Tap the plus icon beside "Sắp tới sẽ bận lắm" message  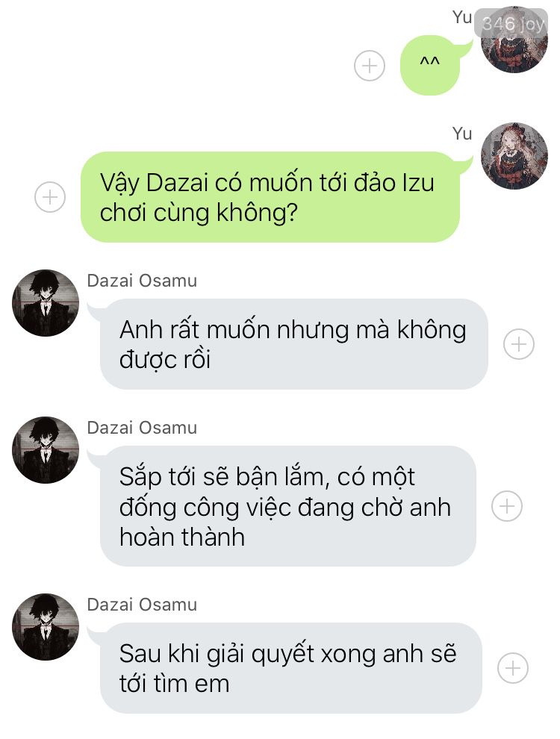tap(507, 506)
